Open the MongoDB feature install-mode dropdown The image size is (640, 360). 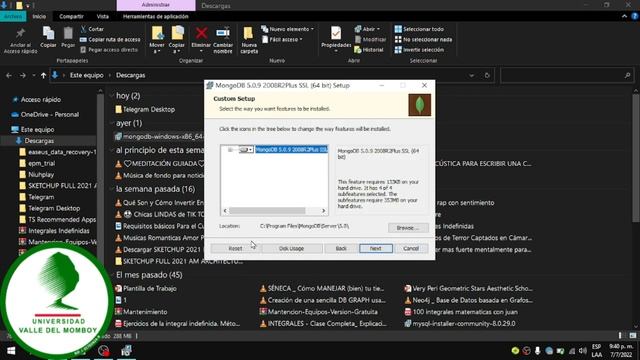(246, 150)
